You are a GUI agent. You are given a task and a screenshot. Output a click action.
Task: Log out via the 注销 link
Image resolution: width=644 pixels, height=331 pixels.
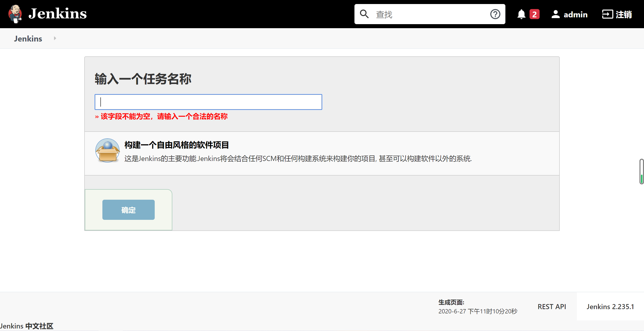(x=624, y=14)
